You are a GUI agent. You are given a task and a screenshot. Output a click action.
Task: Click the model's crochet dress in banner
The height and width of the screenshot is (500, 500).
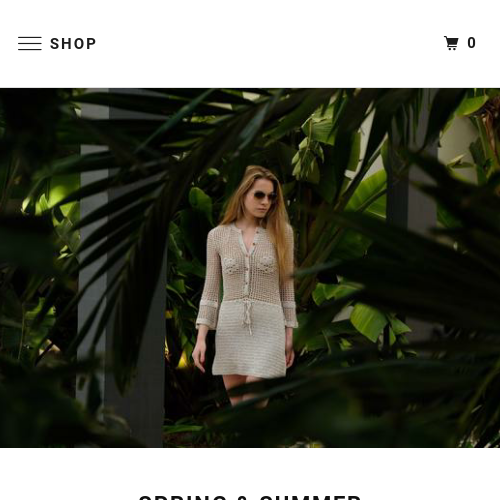click(248, 300)
